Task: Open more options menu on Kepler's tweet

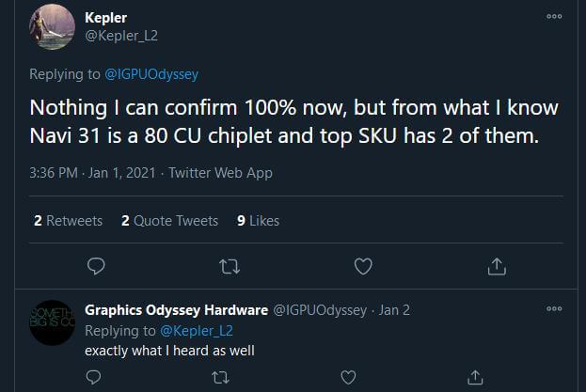Action: [x=554, y=16]
